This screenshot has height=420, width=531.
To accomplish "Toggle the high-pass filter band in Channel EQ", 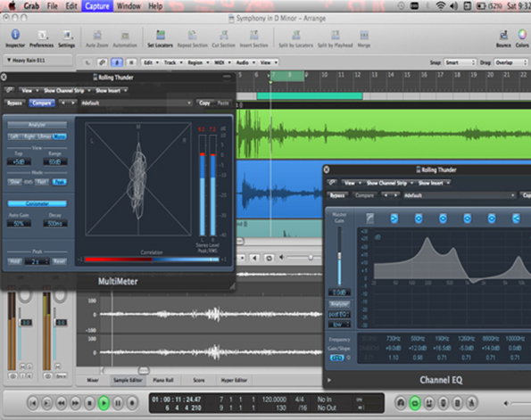I will pos(370,218).
